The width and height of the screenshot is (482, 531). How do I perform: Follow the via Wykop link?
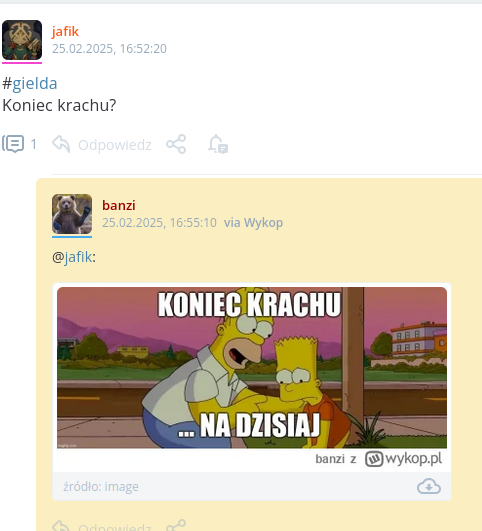[x=253, y=223]
